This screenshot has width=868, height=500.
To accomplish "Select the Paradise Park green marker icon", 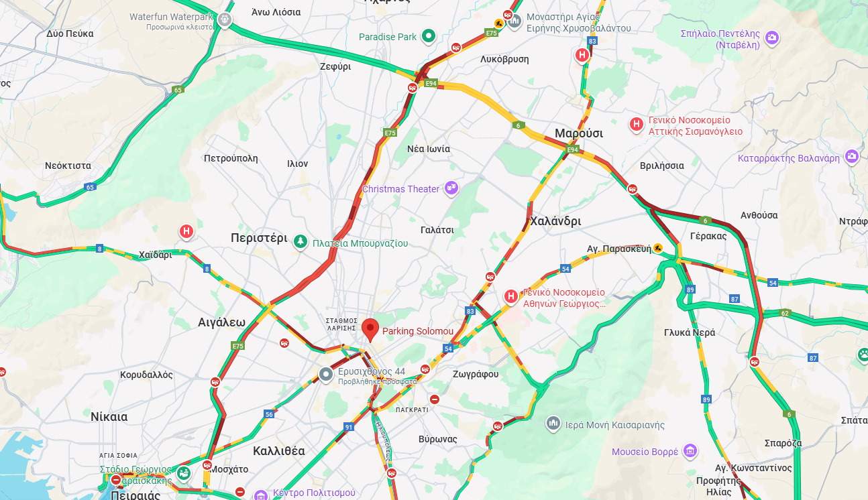I will click(x=429, y=37).
